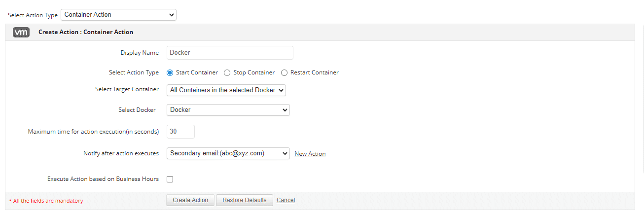
Task: Open the Select Docker dropdown
Action: click(228, 110)
